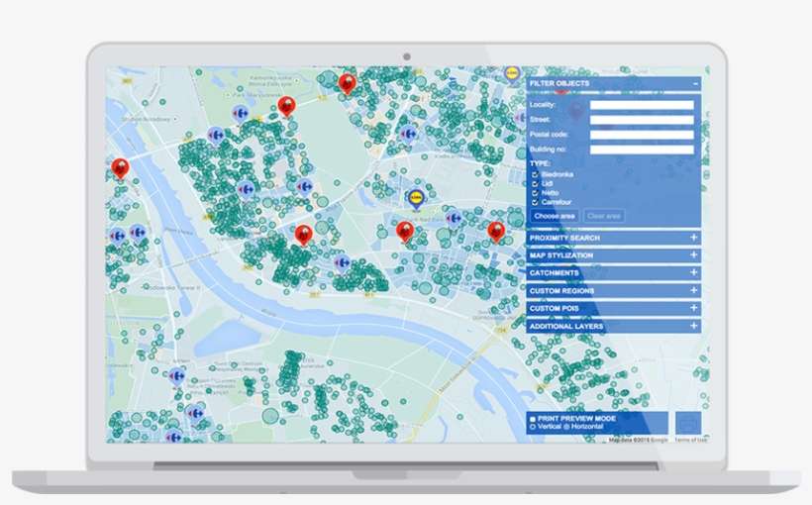Select the second red Biedronka marker from the top
The width and height of the screenshot is (812, 505).
click(x=286, y=107)
